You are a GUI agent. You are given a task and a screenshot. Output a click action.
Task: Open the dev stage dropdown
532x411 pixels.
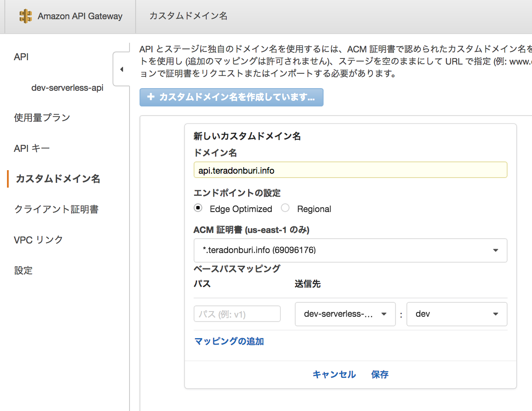tap(457, 314)
